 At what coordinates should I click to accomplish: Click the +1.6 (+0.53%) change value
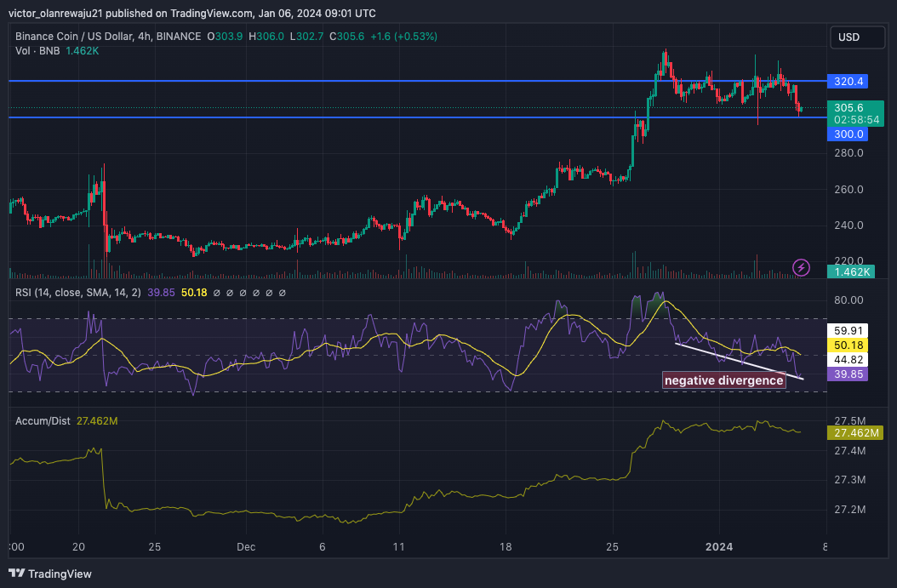point(404,37)
